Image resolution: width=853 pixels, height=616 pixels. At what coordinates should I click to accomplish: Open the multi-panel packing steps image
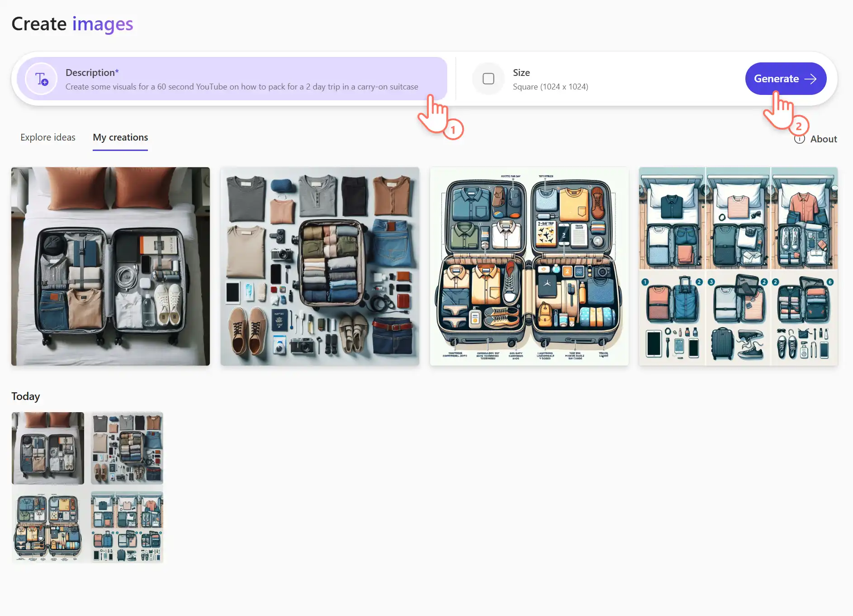(738, 266)
